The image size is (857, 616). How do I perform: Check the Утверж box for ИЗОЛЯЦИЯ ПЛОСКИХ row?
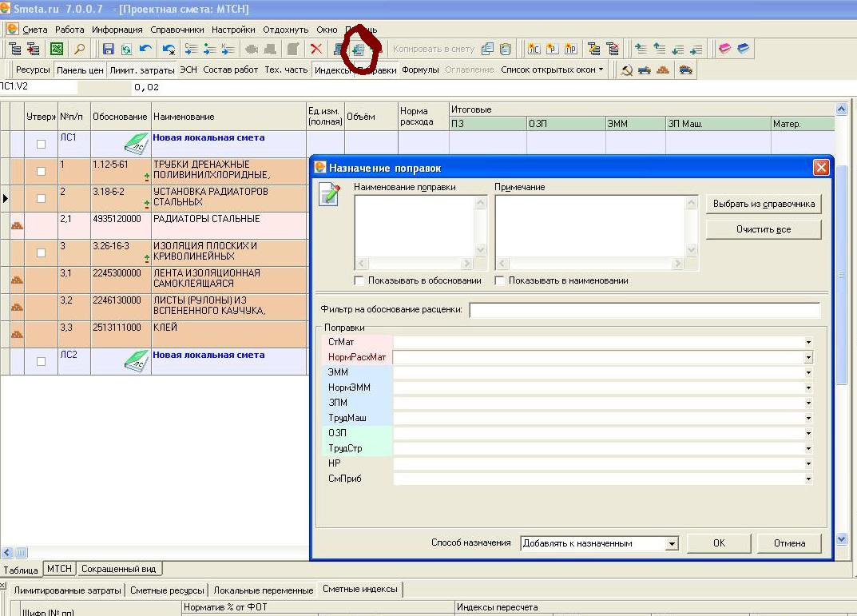[41, 253]
